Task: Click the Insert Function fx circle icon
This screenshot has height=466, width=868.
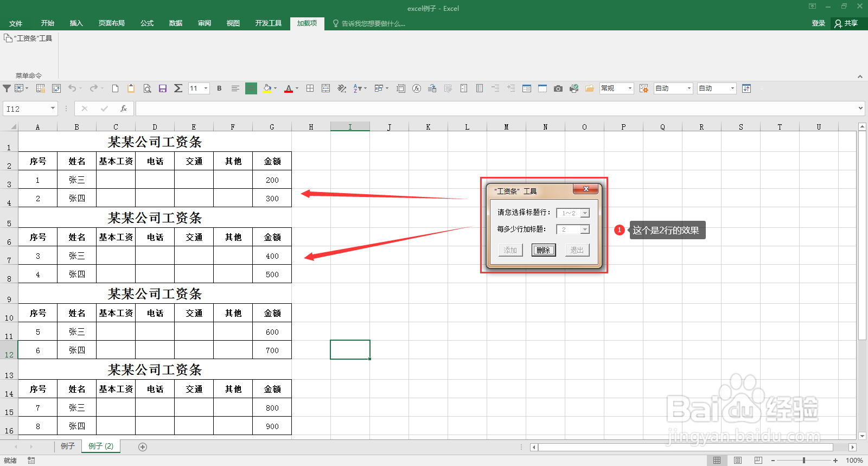Action: pos(417,88)
